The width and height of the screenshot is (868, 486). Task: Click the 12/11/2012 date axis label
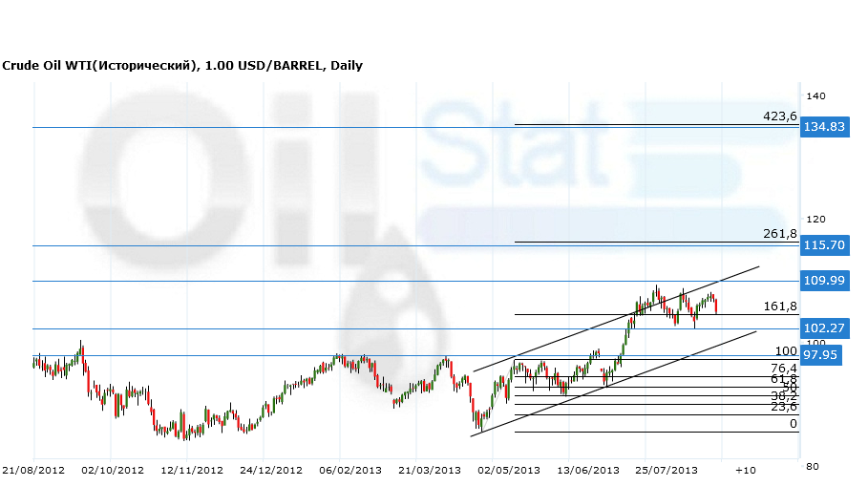[x=192, y=471]
